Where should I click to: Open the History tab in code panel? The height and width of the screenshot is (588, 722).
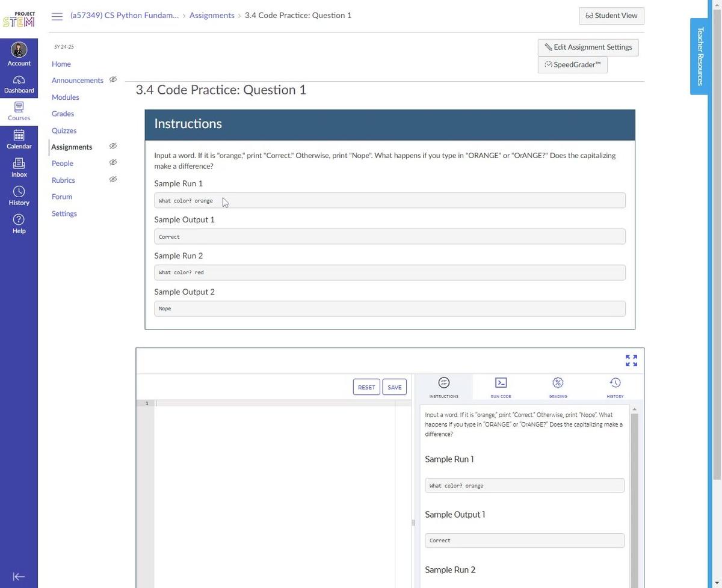pyautogui.click(x=615, y=387)
